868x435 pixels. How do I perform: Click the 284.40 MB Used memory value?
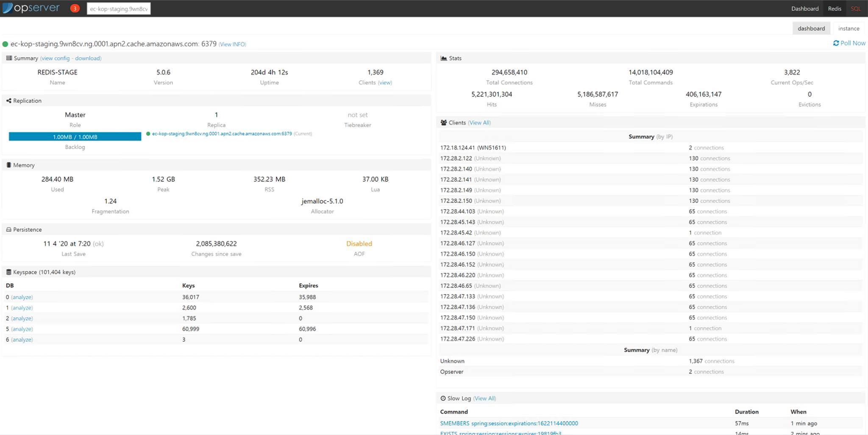(57, 179)
